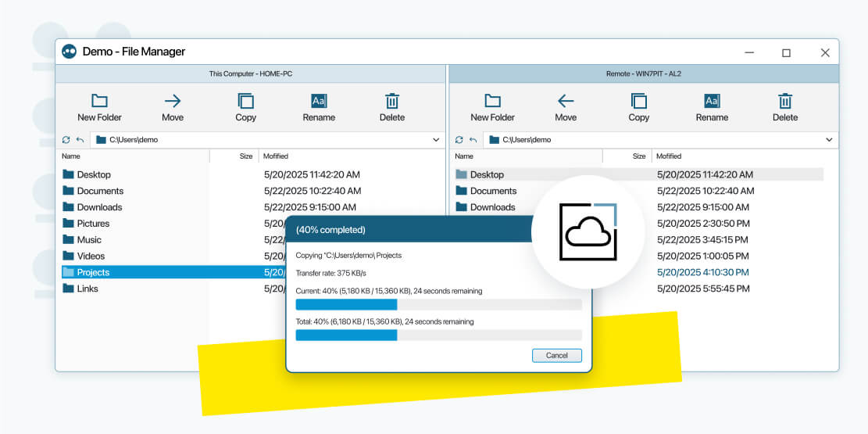Screen dimensions: 868x434
Task: Click Remote path field C:\Users\demo
Action: point(660,140)
